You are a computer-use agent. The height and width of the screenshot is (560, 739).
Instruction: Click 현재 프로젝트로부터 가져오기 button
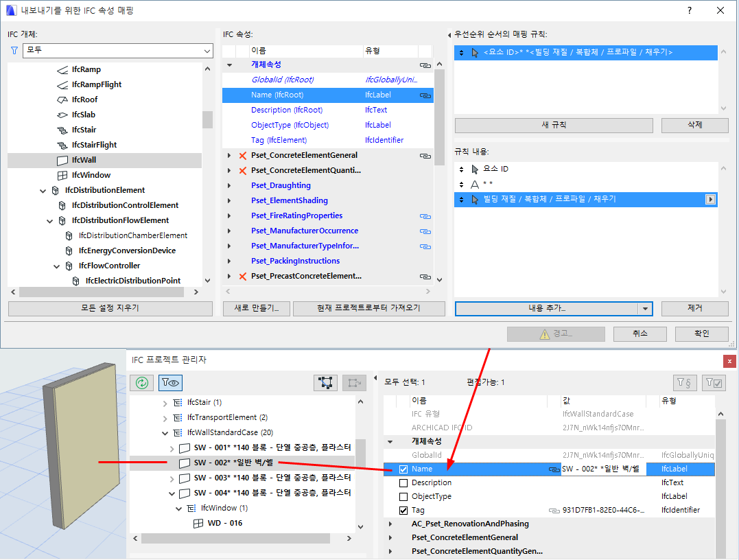click(x=368, y=308)
